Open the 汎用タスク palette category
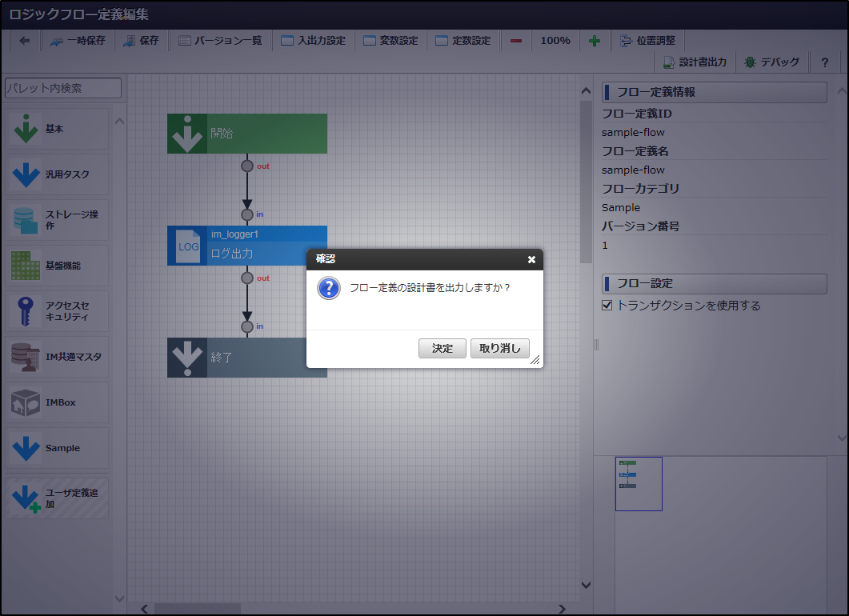 click(x=26, y=174)
